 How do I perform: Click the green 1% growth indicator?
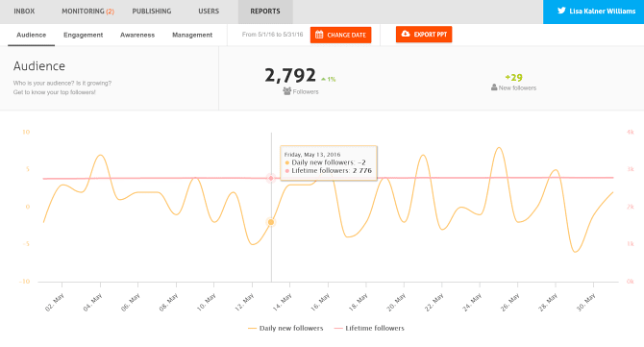click(329, 79)
